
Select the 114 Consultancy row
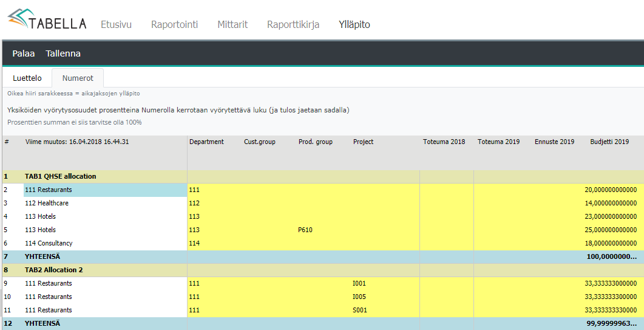point(49,243)
